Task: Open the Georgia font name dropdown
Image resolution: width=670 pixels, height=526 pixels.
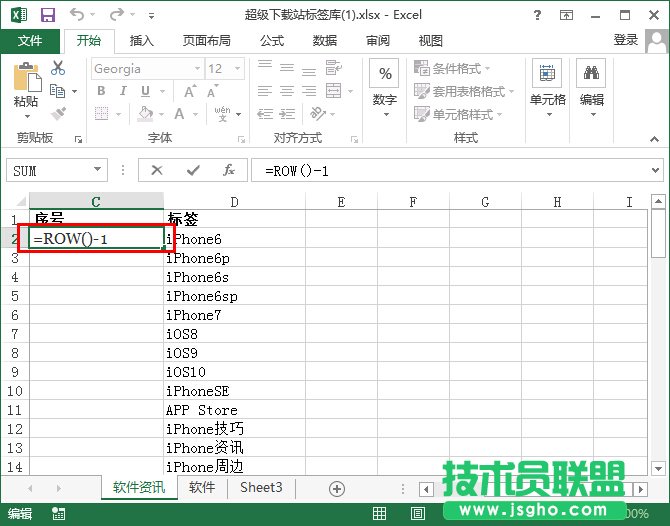Action: (x=197, y=68)
